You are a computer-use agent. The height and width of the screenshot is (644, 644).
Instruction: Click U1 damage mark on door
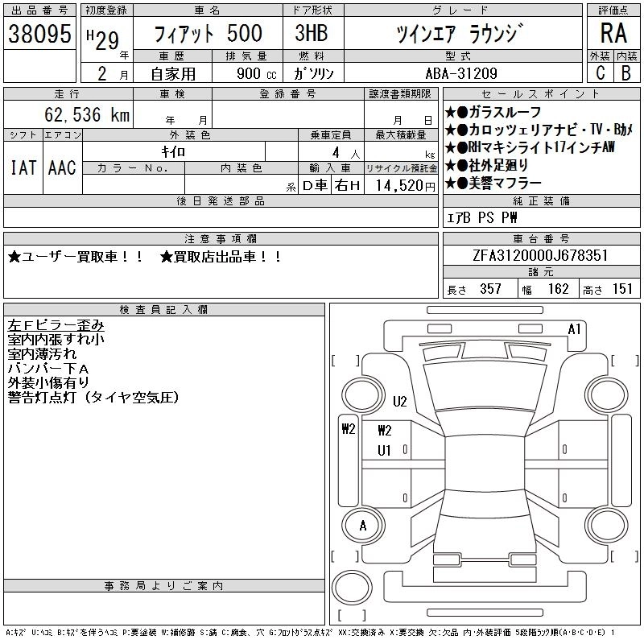tap(384, 451)
